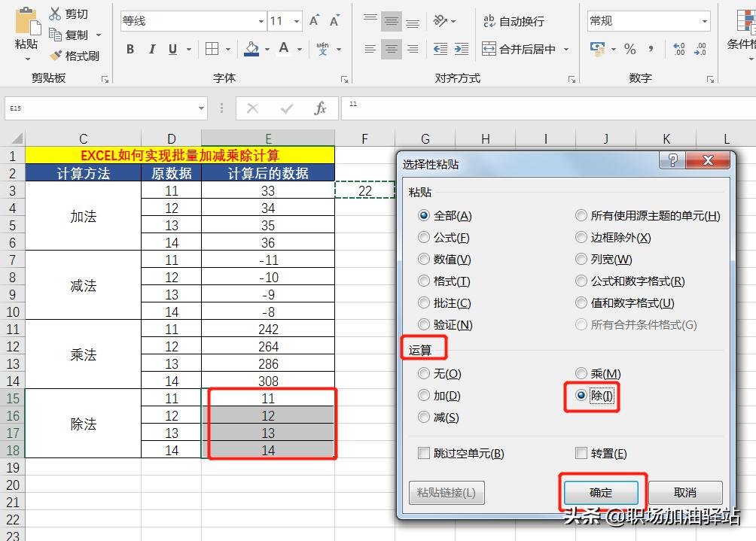The image size is (756, 541).
Task: Apply Bold formatting
Action: pos(130,50)
